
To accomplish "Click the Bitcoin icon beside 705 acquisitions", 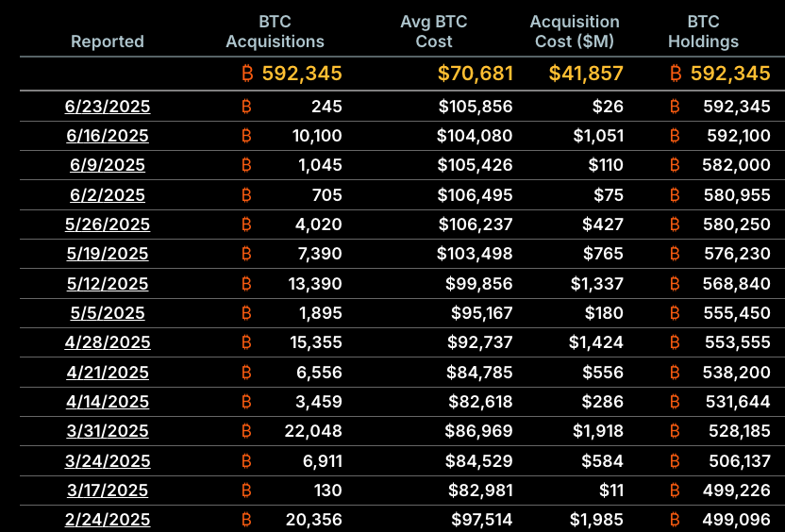I will pos(247,195).
